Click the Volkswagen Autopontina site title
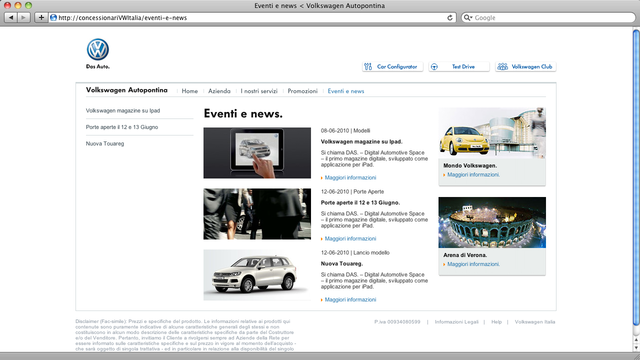 [x=127, y=90]
